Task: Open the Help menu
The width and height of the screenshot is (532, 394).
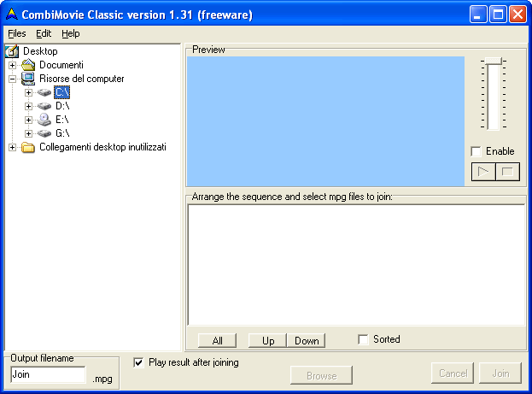Action: pyautogui.click(x=71, y=33)
